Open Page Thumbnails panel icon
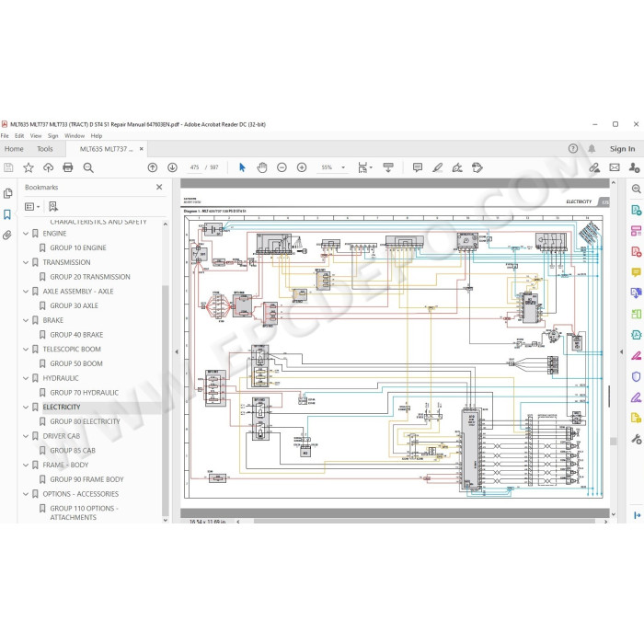Image resolution: width=644 pixels, height=644 pixels. (x=7, y=193)
